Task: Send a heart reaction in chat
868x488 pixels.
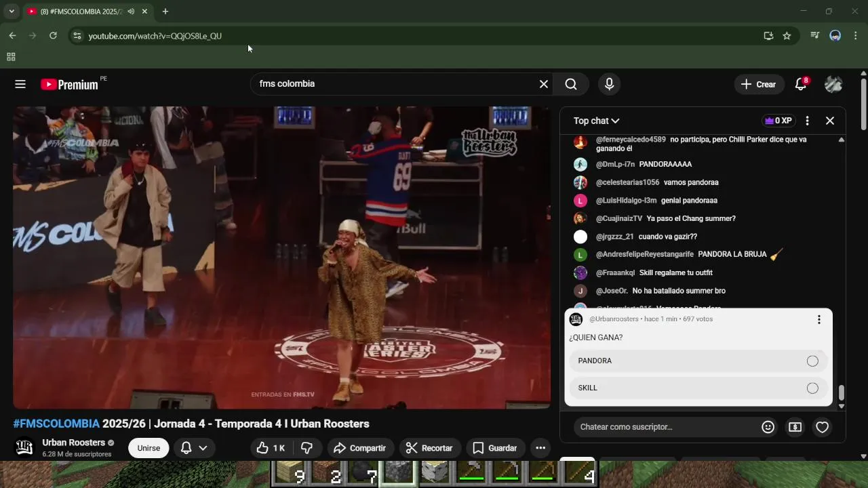Action: coord(822,427)
